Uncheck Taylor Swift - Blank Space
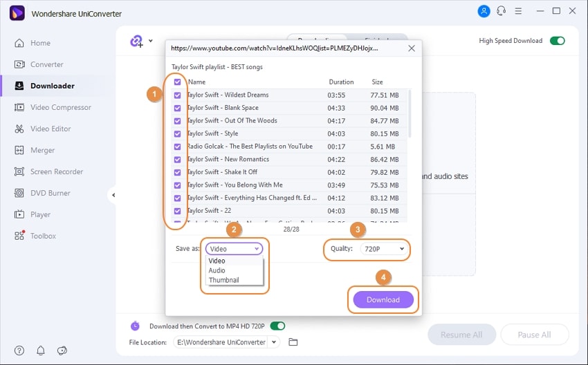Image resolution: width=588 pixels, height=365 pixels. 177,108
